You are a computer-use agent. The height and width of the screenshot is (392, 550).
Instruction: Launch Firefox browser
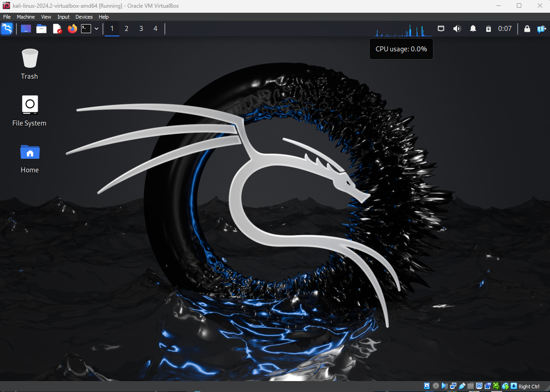pyautogui.click(x=72, y=29)
